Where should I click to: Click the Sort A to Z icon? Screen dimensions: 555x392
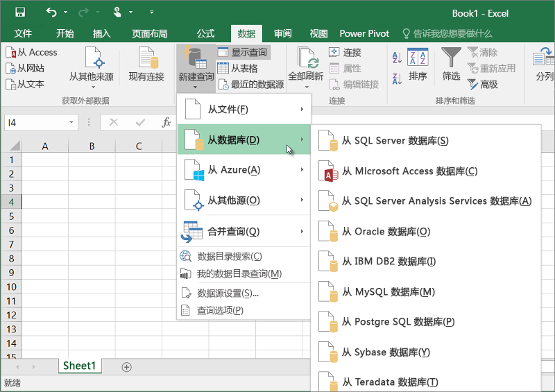point(397,58)
